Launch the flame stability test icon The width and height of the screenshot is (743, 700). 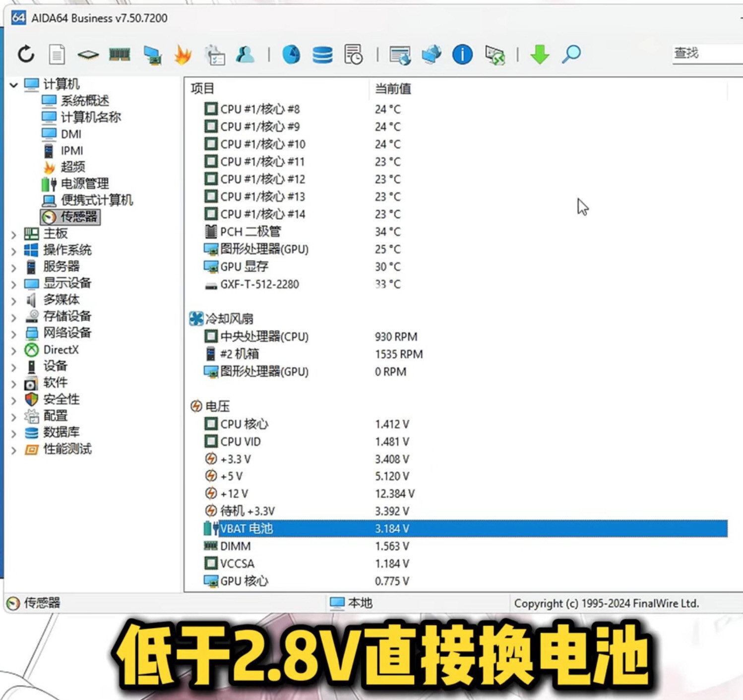183,54
